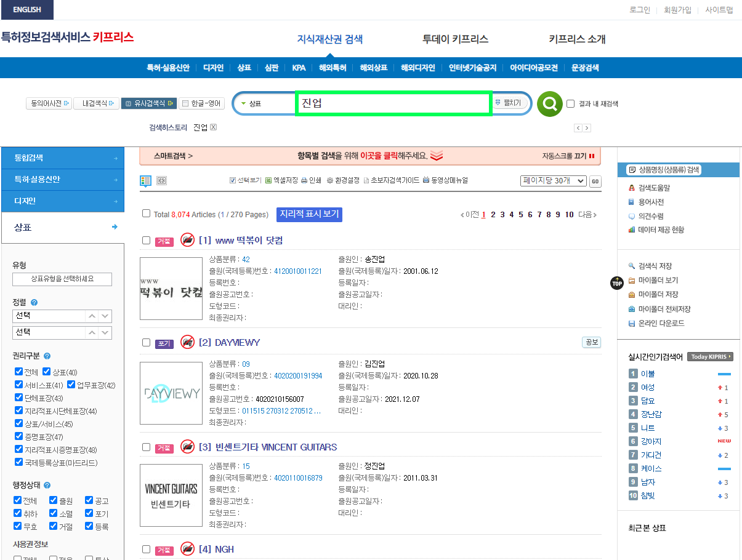Click the patent icon for NGH
The width and height of the screenshot is (742, 560).
pos(187,549)
